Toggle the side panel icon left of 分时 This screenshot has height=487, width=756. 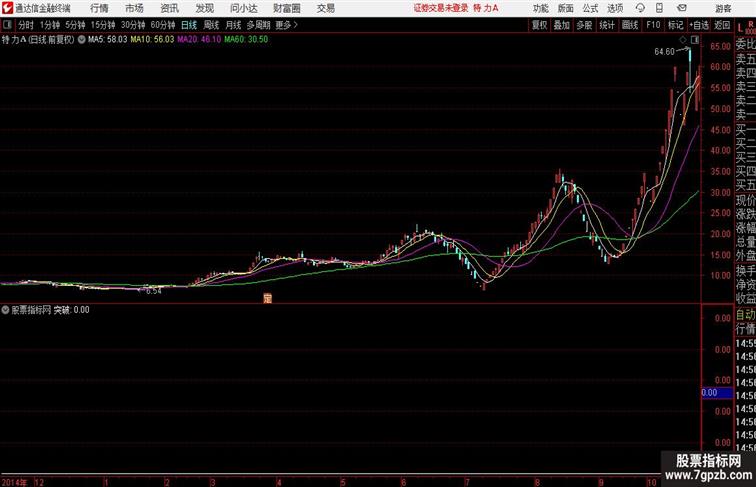click(x=7, y=25)
